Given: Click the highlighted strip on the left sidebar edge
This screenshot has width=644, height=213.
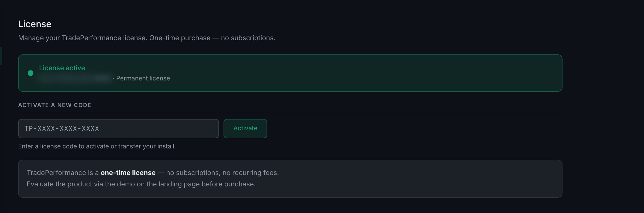Looking at the screenshot, I should tap(1, 56).
